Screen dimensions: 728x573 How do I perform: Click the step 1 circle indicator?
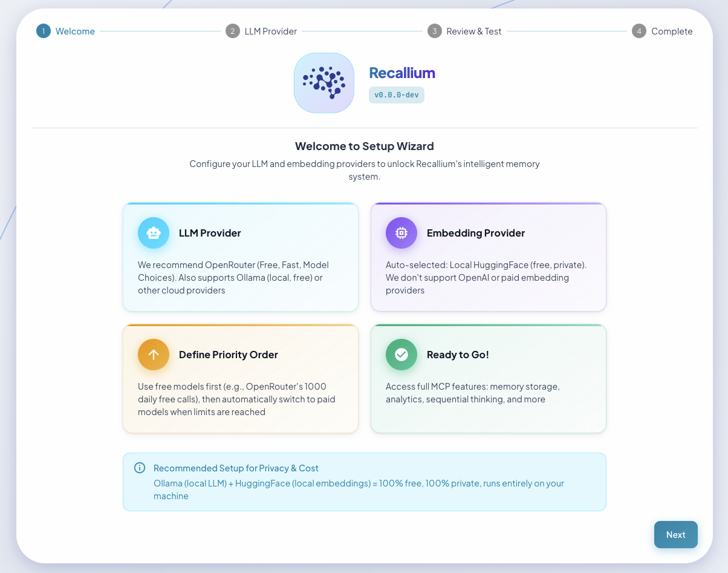click(x=43, y=30)
